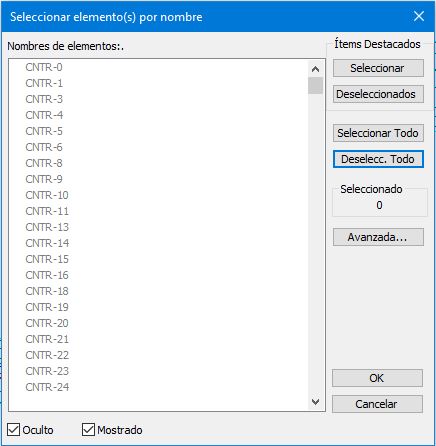Click the vertical scrollbar thumb
This screenshot has width=436, height=446.
(315, 86)
